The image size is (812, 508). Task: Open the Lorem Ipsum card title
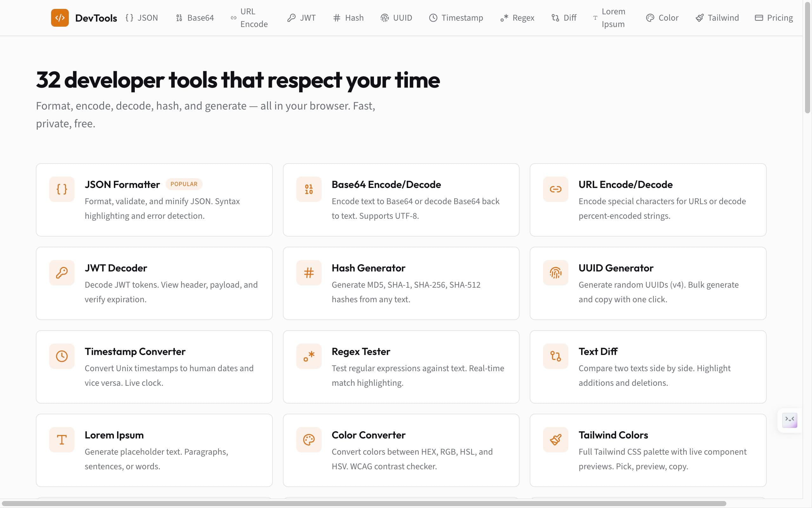pos(114,435)
